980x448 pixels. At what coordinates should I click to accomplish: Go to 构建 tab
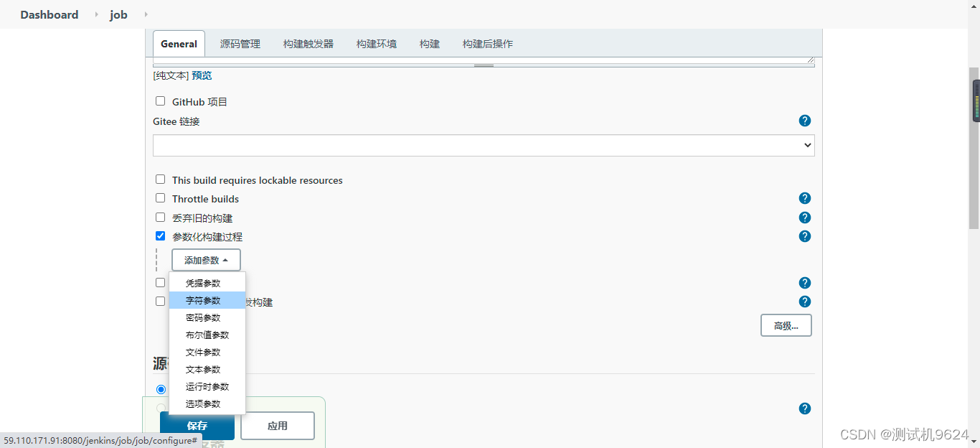pos(430,44)
